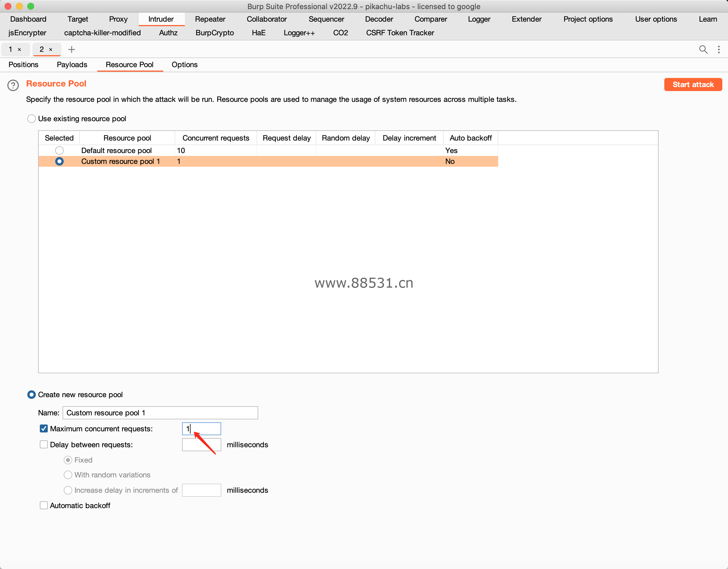Enable the Automatic backoff checkbox
728x569 pixels.
tap(44, 505)
